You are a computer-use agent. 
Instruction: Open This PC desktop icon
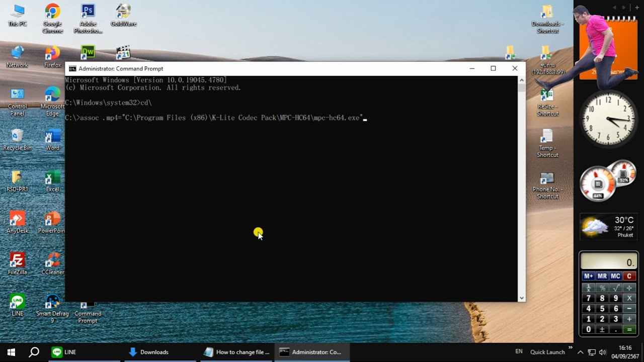click(17, 15)
